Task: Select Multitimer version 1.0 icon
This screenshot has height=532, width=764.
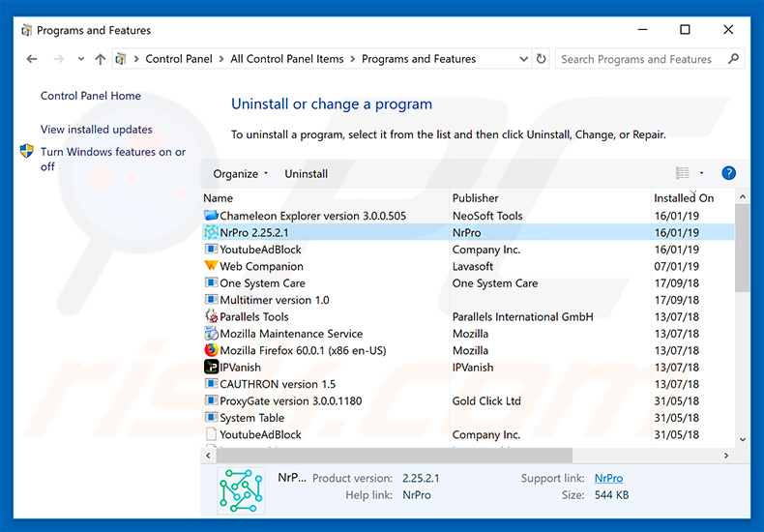Action: tap(211, 299)
